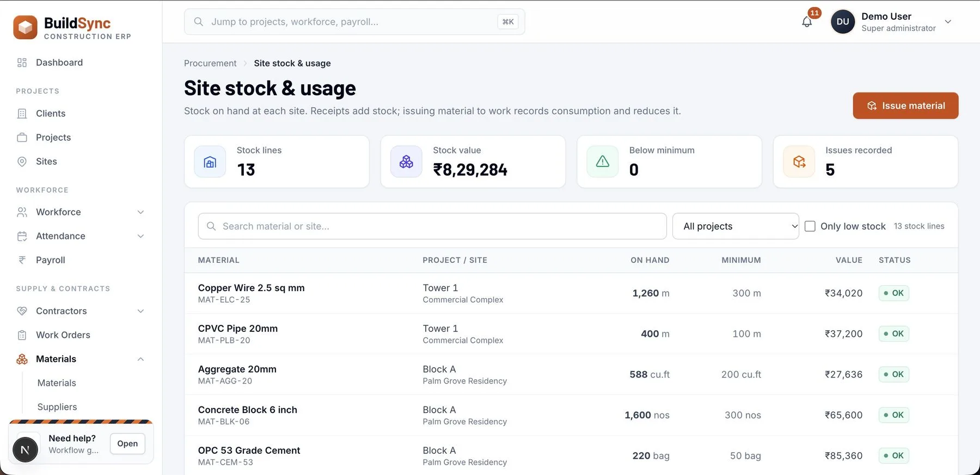Click the BuildSync logo icon
Viewport: 980px width, 475px height.
click(25, 27)
